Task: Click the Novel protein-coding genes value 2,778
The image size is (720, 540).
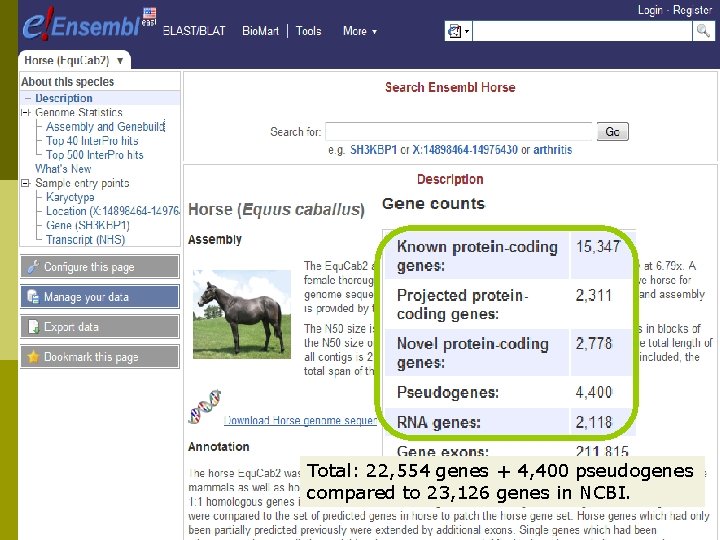Action: pos(594,343)
